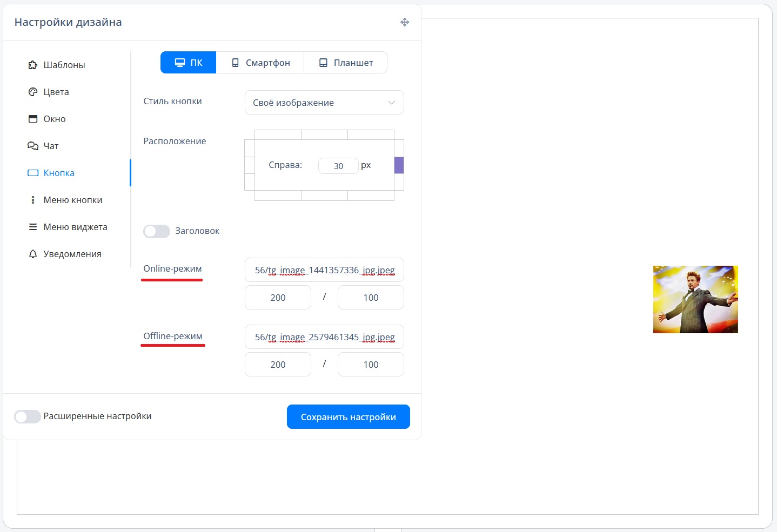Click the three-dots icon for Меню кнопки
This screenshot has width=777, height=532.
(x=32, y=200)
